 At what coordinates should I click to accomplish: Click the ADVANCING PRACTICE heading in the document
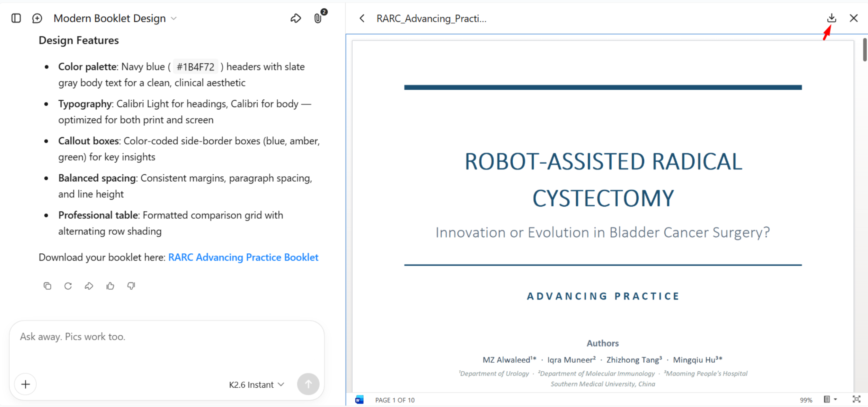(x=603, y=296)
